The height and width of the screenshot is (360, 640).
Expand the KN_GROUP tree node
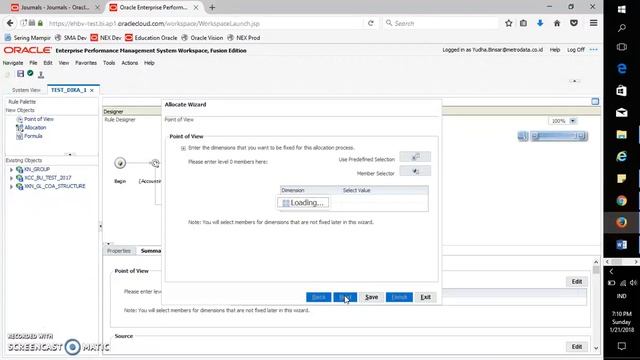click(11, 169)
